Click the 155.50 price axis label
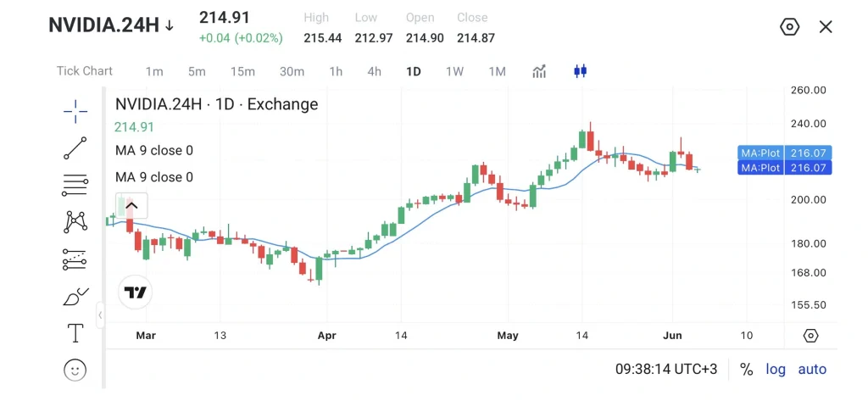 [x=810, y=304]
